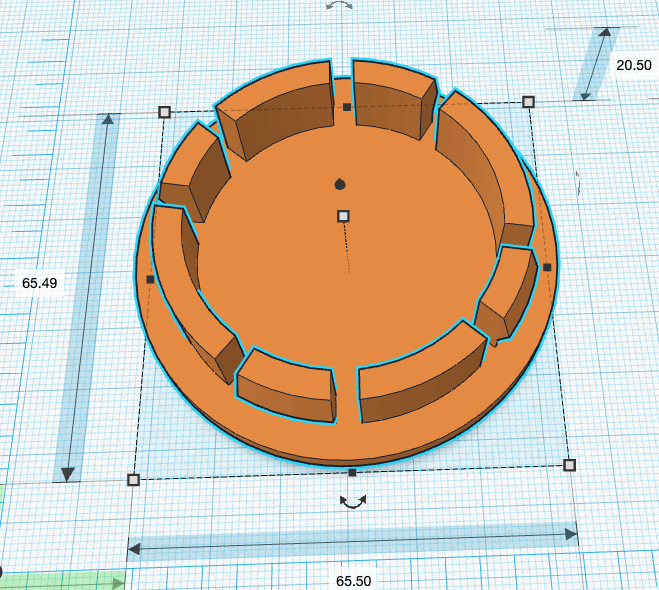Grab the top-right white corner handle

[x=528, y=102]
